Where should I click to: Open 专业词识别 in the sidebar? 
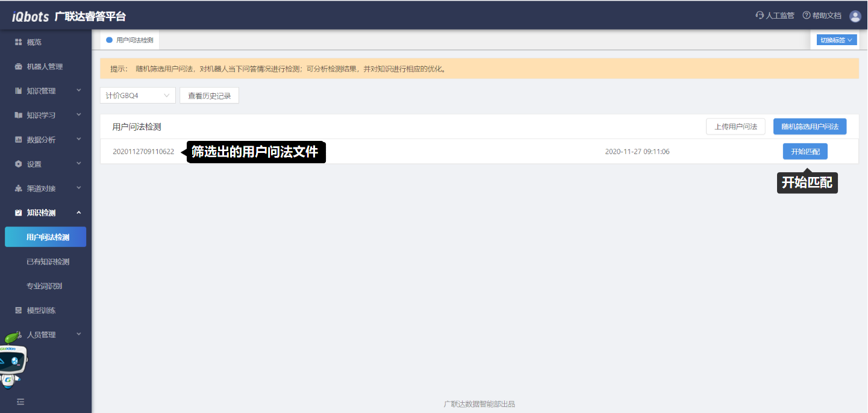pyautogui.click(x=44, y=286)
